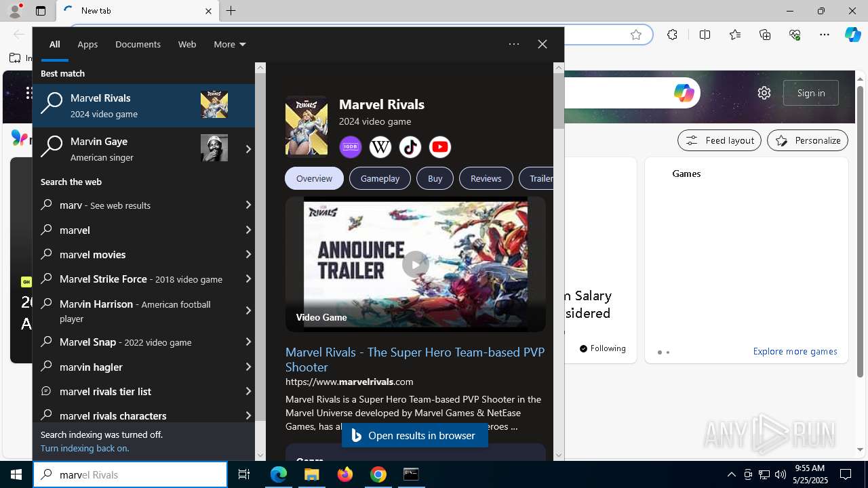The height and width of the screenshot is (488, 868).
Task: Play the Marvel Rivals announce trailer video
Action: (x=415, y=264)
